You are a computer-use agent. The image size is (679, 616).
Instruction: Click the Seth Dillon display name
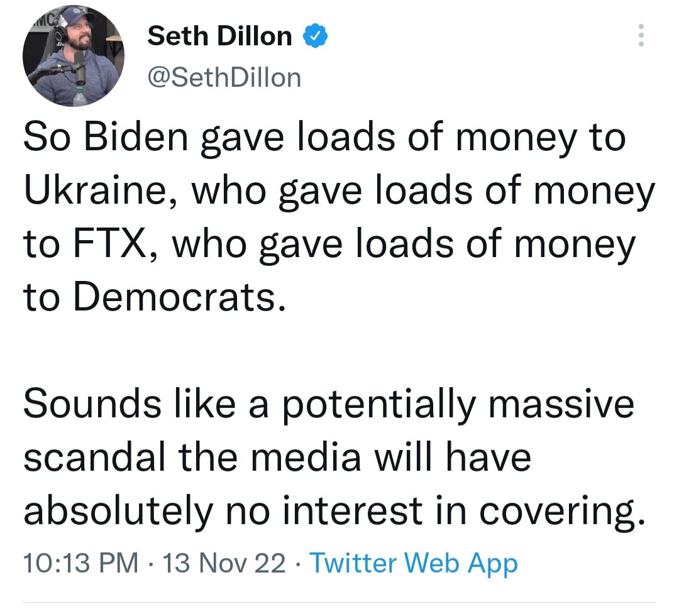tap(219, 37)
